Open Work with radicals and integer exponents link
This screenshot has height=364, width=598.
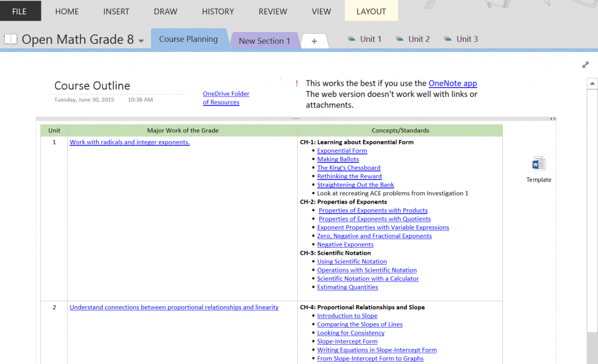(x=130, y=142)
